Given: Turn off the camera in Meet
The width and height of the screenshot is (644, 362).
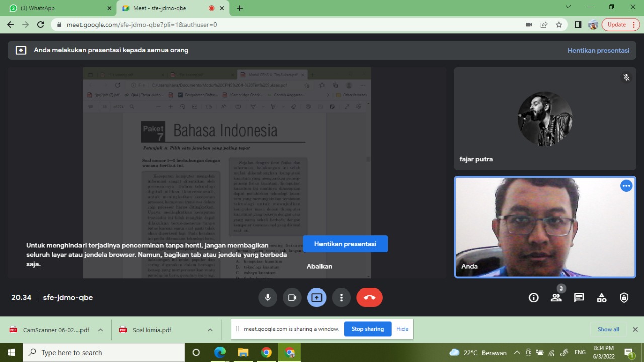Looking at the screenshot, I should (292, 298).
